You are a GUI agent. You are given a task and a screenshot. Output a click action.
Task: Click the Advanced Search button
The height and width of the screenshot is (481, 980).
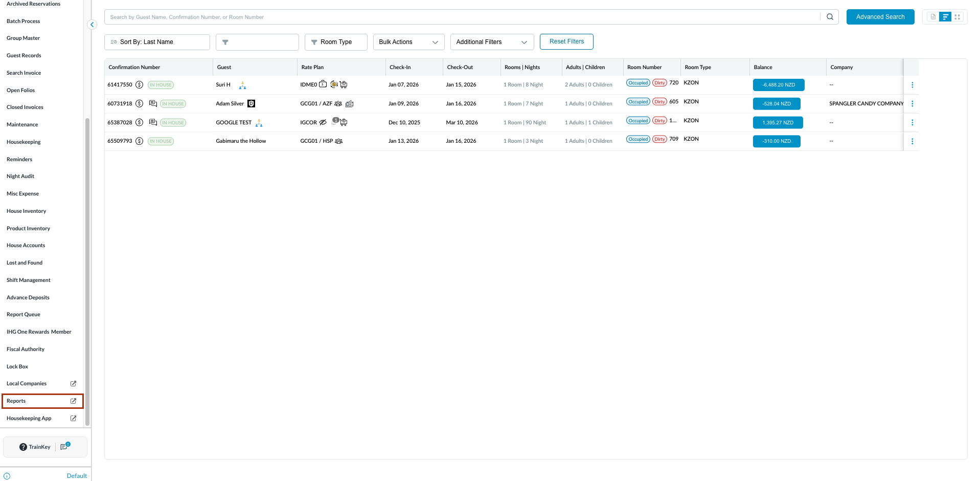pyautogui.click(x=880, y=17)
